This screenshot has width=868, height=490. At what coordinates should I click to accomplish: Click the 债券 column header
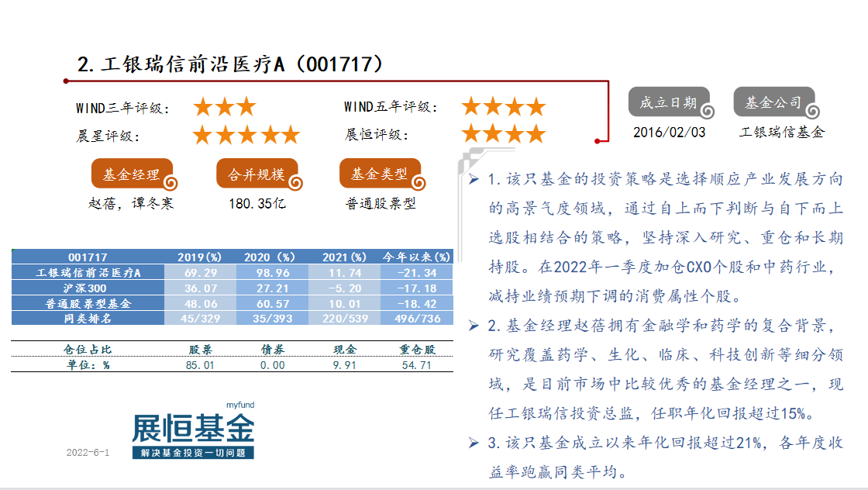(272, 350)
